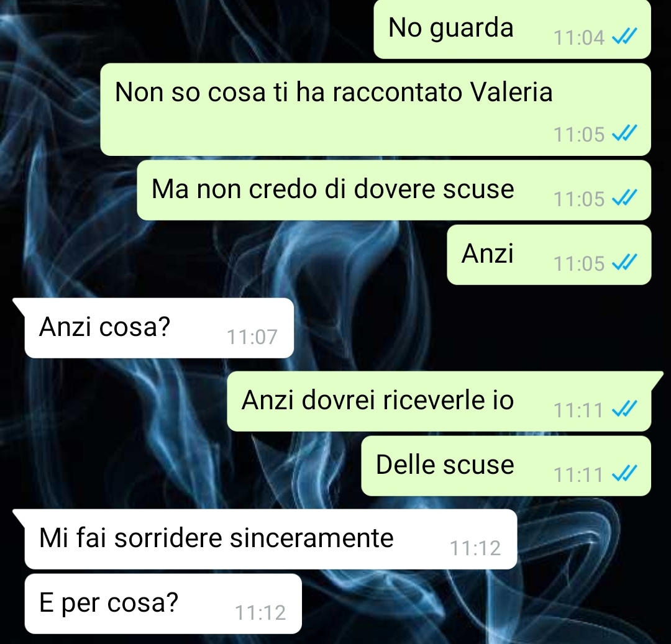Click the blue ticks beside 'Anzi' at 11:05

pyautogui.click(x=625, y=263)
